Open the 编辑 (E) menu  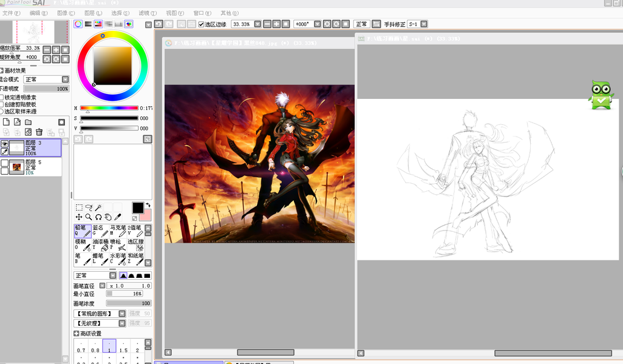38,13
